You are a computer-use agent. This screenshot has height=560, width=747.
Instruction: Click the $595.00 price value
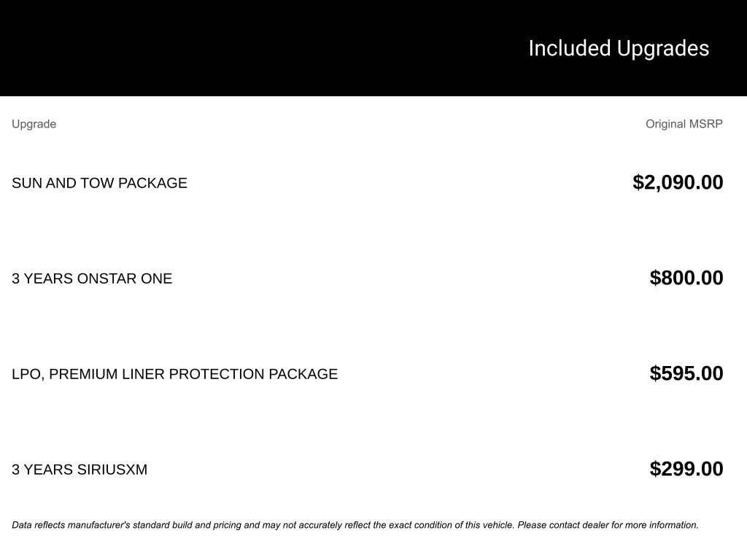click(x=686, y=373)
